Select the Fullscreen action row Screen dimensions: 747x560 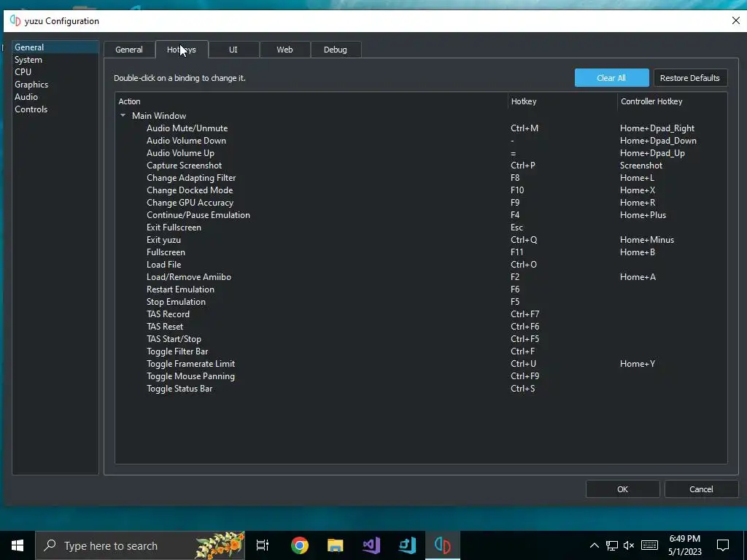click(166, 252)
